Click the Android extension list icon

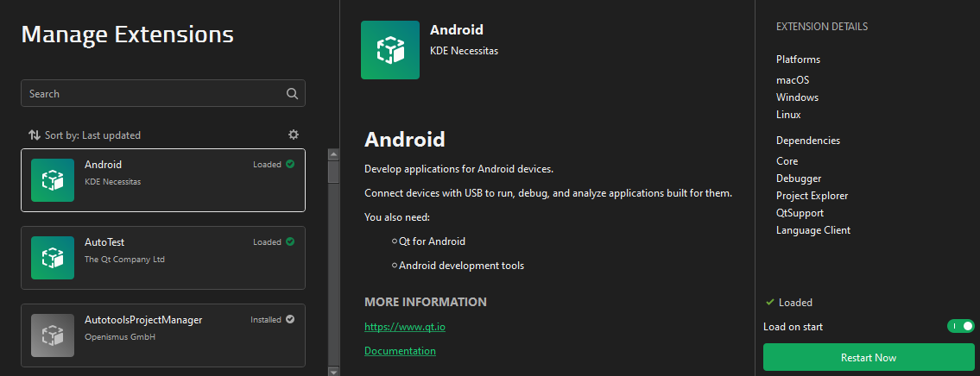click(x=53, y=180)
